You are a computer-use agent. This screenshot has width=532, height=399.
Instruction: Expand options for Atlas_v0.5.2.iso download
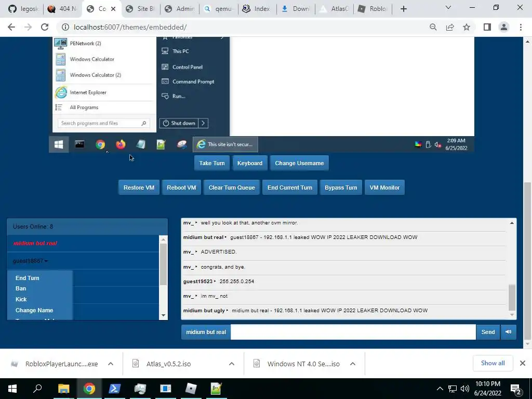coord(232,364)
